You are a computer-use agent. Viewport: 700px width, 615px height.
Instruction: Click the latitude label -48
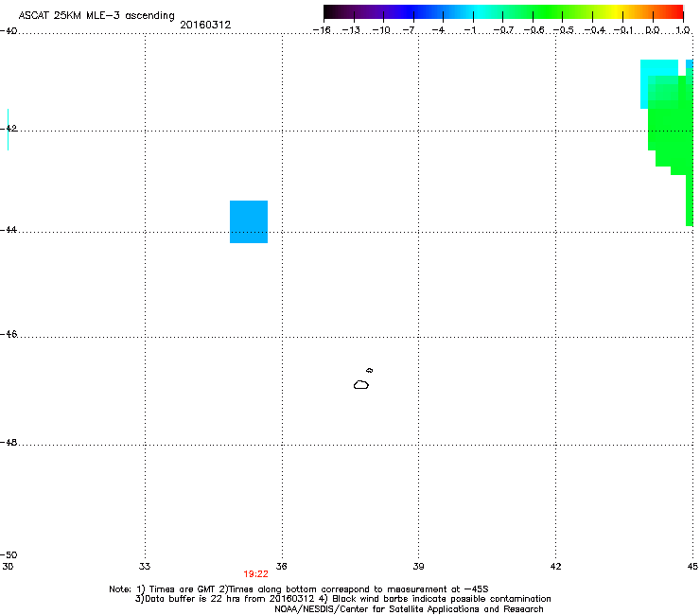point(9,443)
